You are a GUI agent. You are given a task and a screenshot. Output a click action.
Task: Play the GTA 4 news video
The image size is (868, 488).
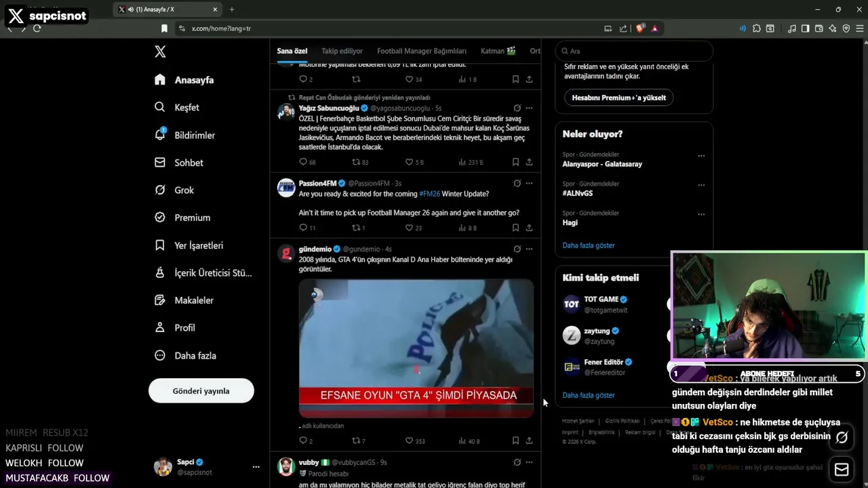[x=416, y=348]
